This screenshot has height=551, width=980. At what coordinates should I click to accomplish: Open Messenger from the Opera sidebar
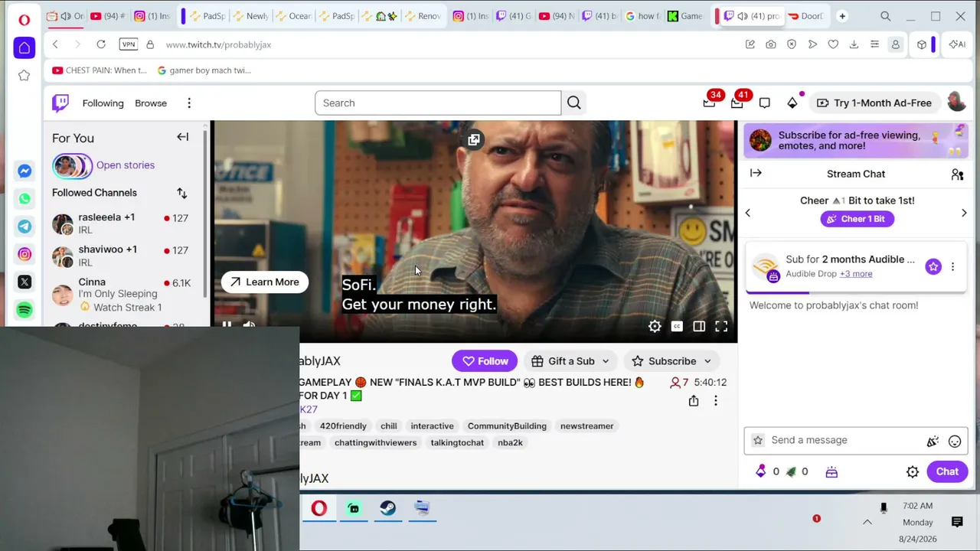click(24, 171)
